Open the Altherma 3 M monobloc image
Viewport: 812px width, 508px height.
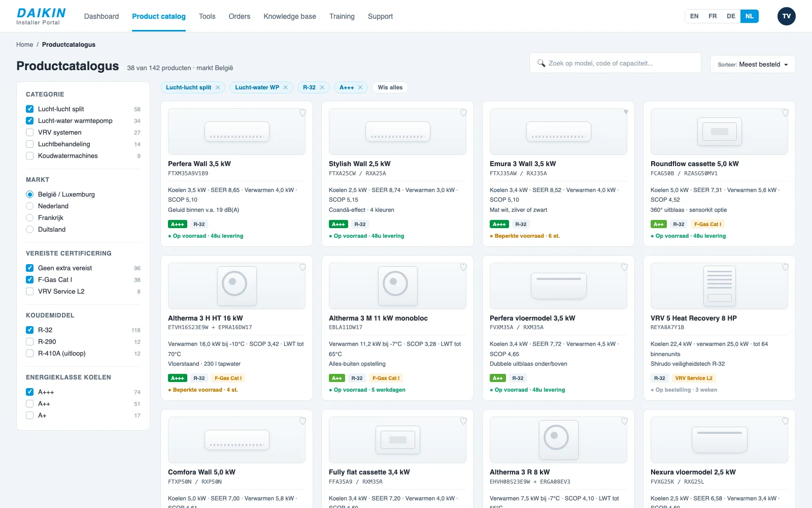pos(397,286)
